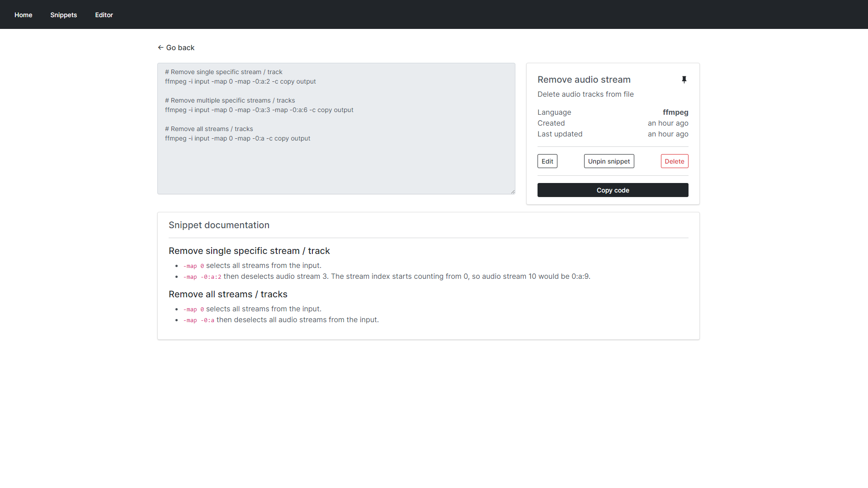868x488 pixels.
Task: Copy the snippet code
Action: 613,190
